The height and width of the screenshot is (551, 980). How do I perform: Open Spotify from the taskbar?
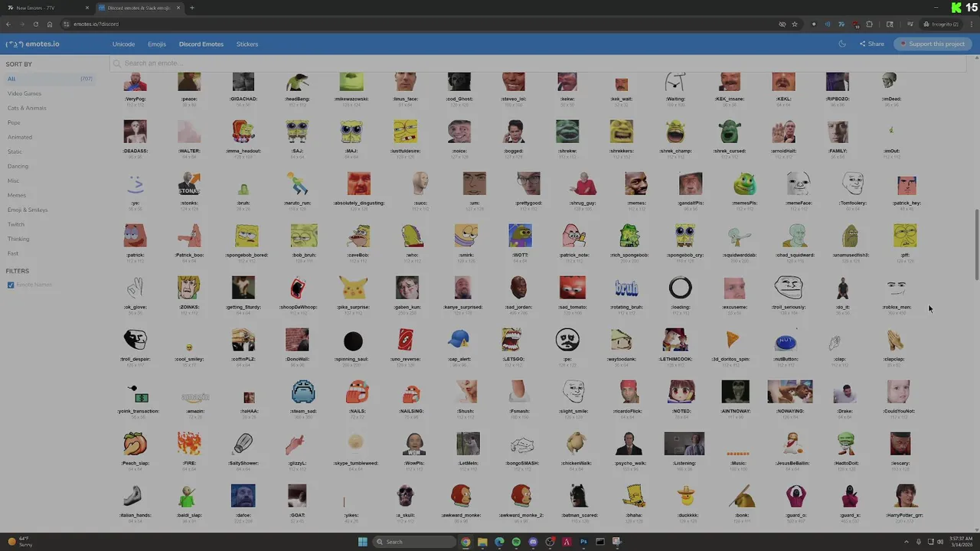point(516,542)
